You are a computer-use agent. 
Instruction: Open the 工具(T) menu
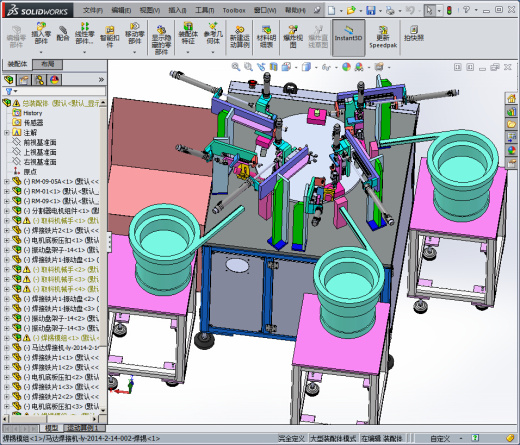(204, 10)
